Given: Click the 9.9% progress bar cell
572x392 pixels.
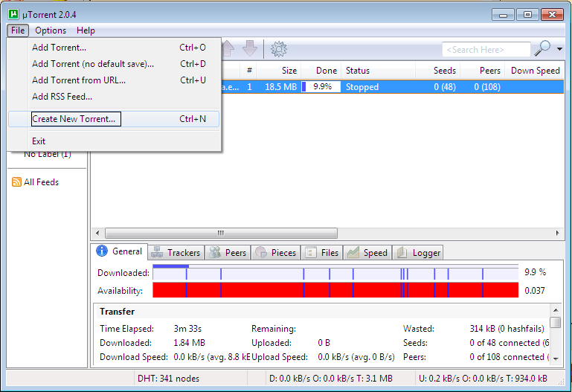Looking at the screenshot, I should pos(321,87).
